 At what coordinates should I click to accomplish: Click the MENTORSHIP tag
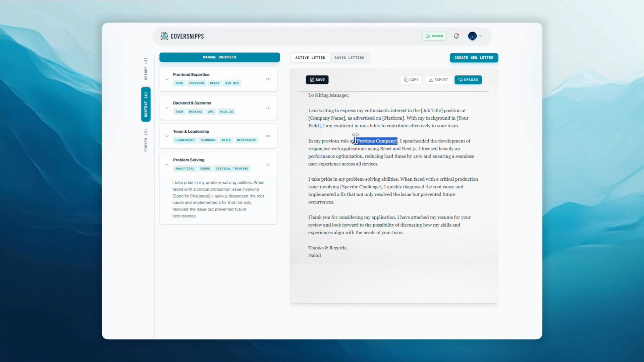click(x=246, y=140)
